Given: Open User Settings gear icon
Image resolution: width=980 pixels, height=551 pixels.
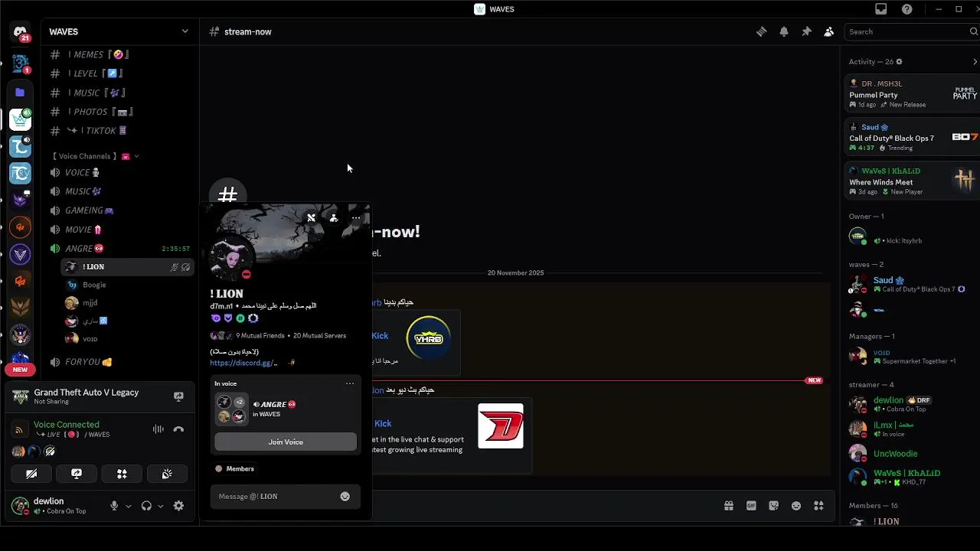Looking at the screenshot, I should [178, 506].
